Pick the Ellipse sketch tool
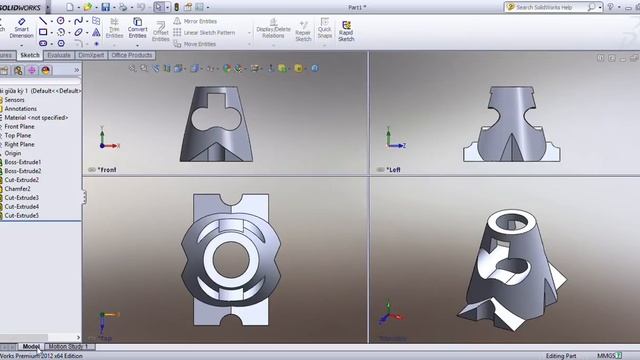Viewport: 640px width, 360px height. point(78,32)
